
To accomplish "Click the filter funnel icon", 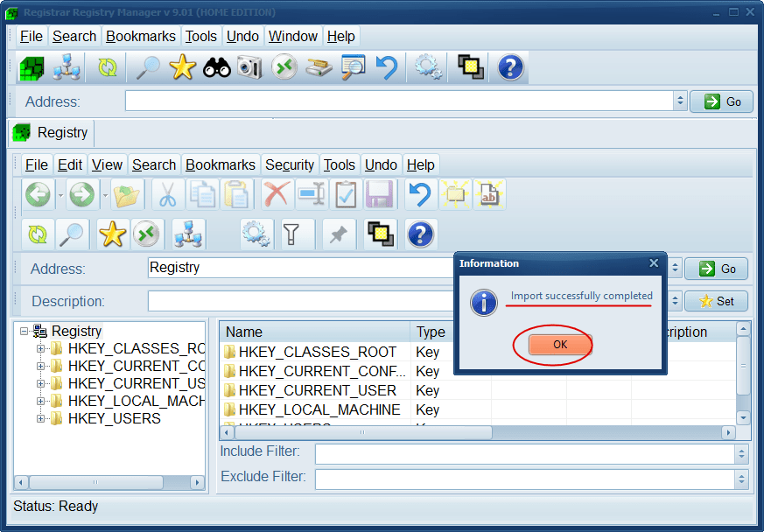I will pos(291,234).
